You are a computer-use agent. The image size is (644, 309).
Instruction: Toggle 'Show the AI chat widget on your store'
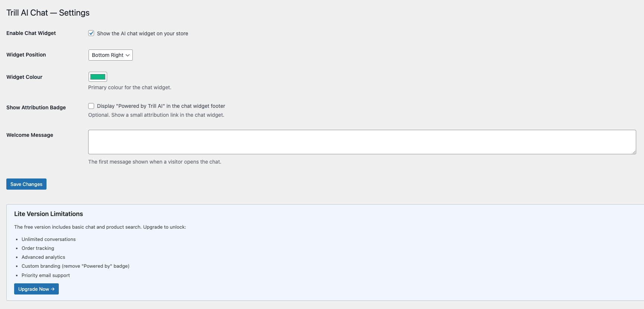point(91,33)
